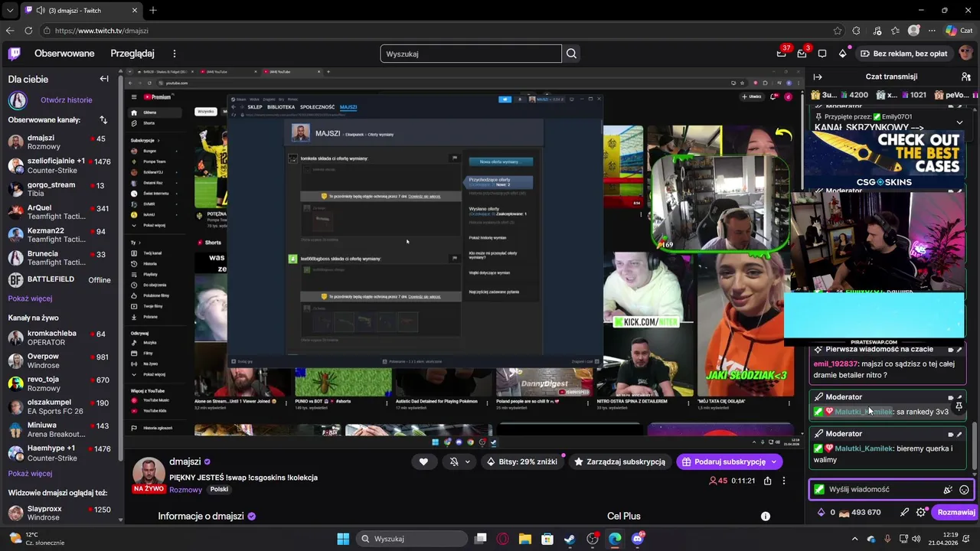Open the info icon near Cel Plus
This screenshot has width=980, height=551.
[x=765, y=517]
